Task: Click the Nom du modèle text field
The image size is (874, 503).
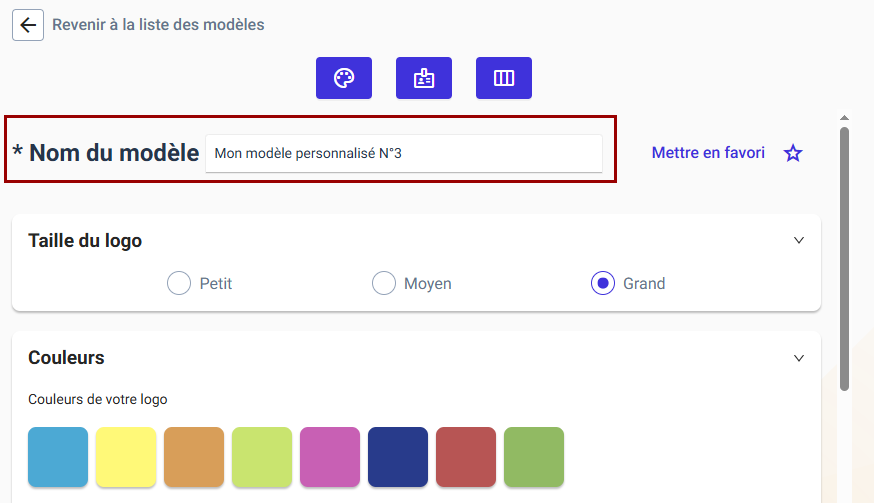Action: point(404,153)
